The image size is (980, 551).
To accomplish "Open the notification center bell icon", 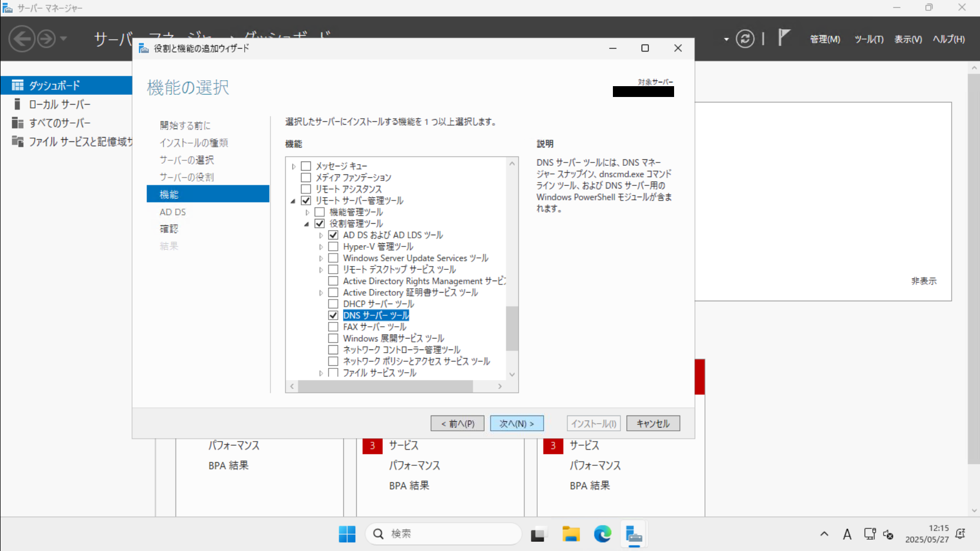I will point(961,534).
